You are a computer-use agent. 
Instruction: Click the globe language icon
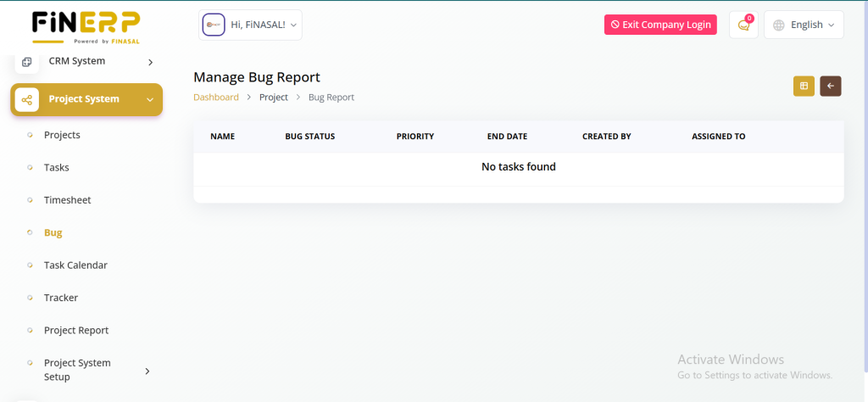[x=779, y=25]
